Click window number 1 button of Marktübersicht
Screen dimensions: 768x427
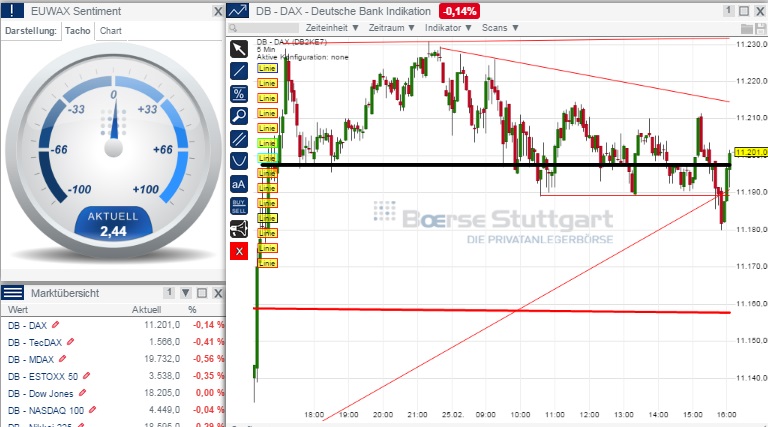point(169,293)
